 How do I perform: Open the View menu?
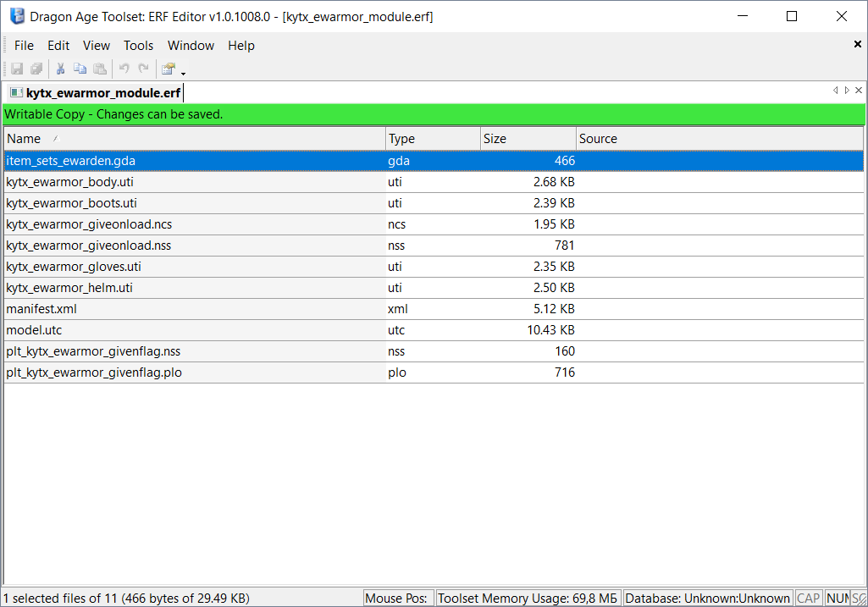(97, 46)
